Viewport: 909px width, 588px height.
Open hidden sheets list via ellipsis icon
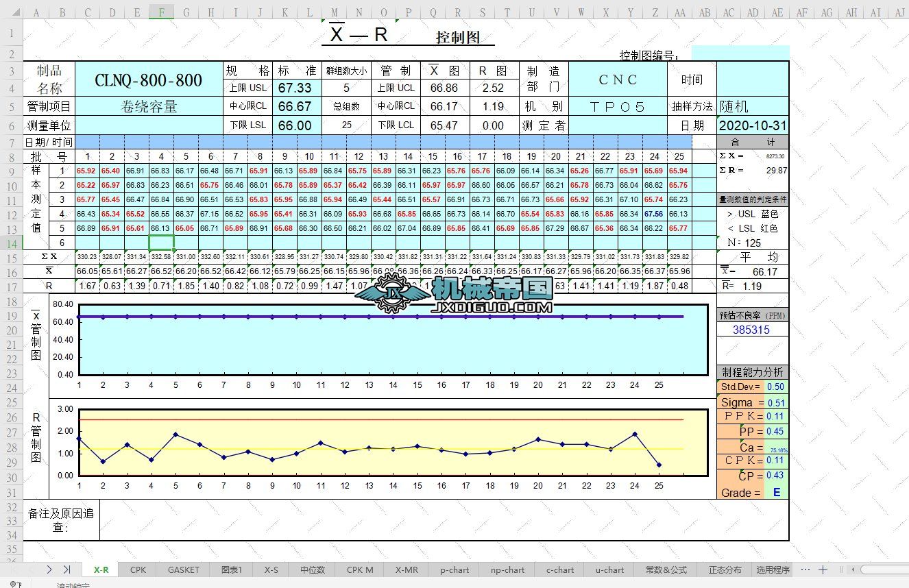coord(805,569)
